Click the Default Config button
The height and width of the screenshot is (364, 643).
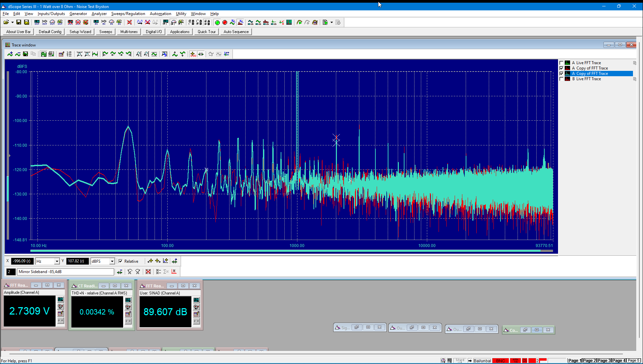tap(50, 32)
